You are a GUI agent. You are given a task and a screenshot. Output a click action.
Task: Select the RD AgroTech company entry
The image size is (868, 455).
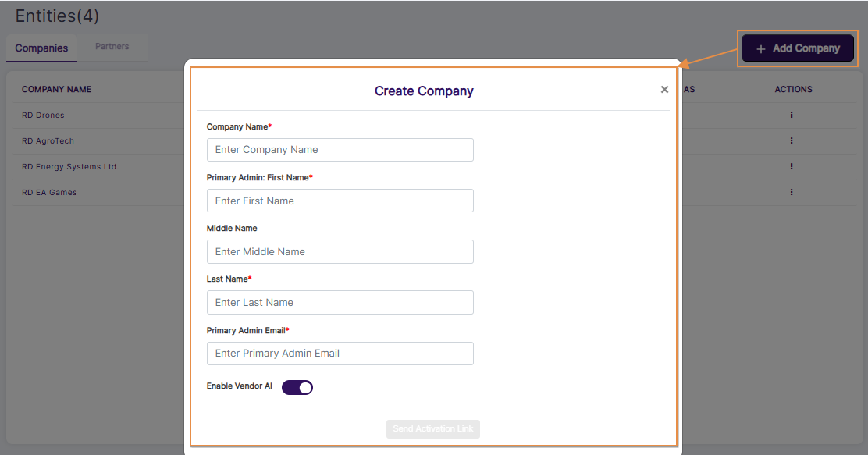[47, 140]
